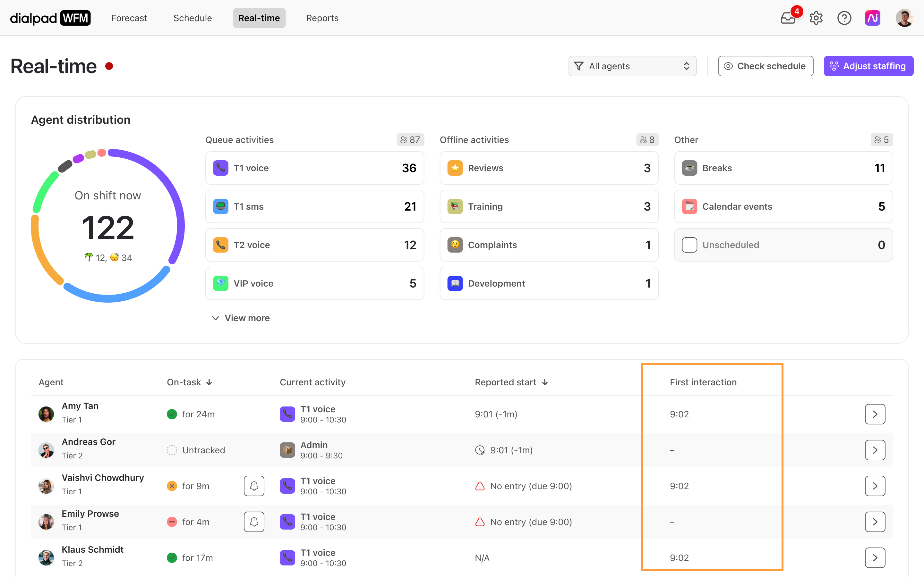Navigate to the Reports tab

tap(322, 18)
